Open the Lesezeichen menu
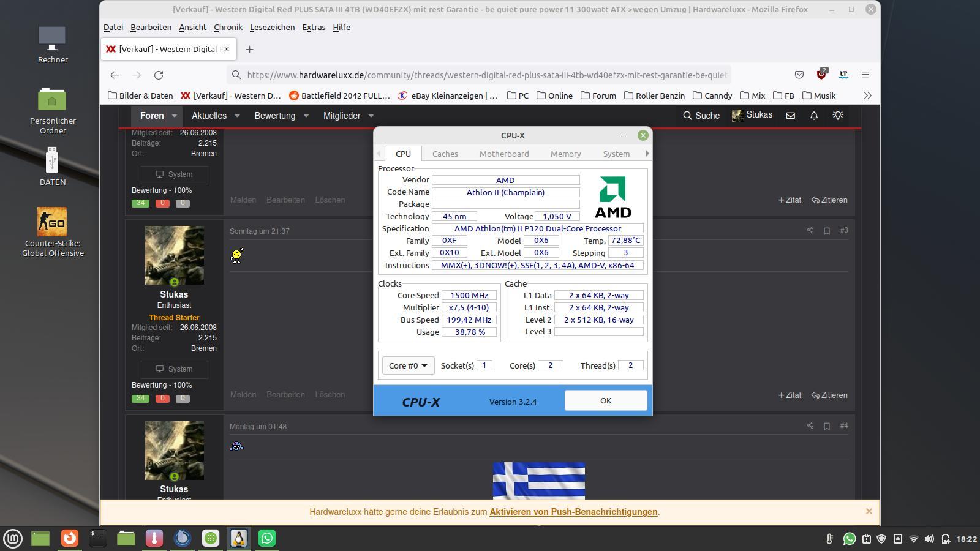Screen dimensions: 980x551 click(x=272, y=27)
